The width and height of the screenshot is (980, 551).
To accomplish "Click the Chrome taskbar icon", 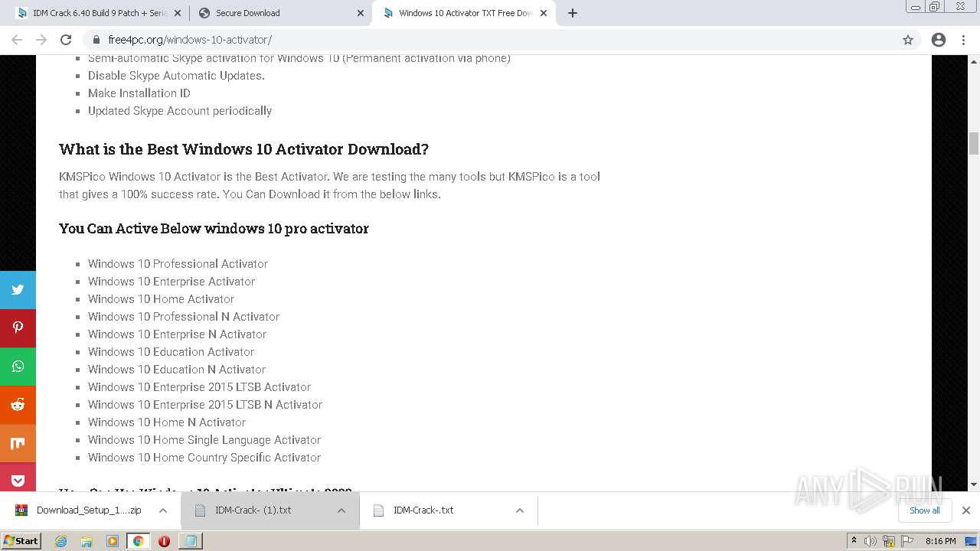I will pos(139,541).
